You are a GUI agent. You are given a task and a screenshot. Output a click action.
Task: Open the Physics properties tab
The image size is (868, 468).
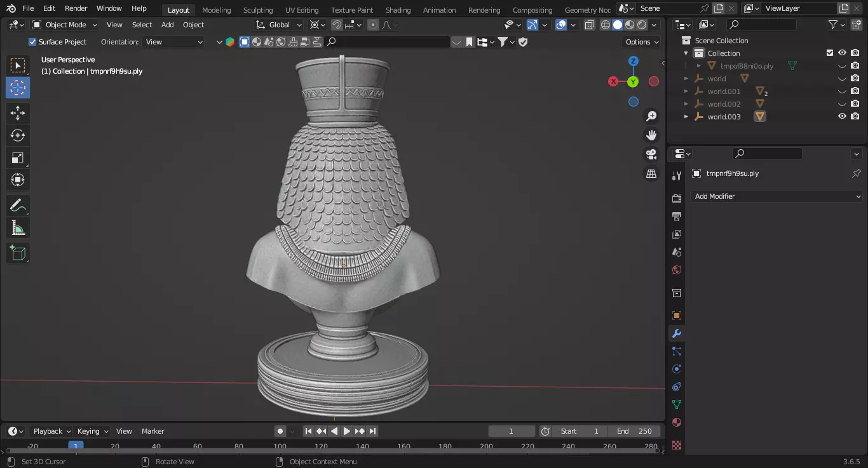tap(677, 369)
